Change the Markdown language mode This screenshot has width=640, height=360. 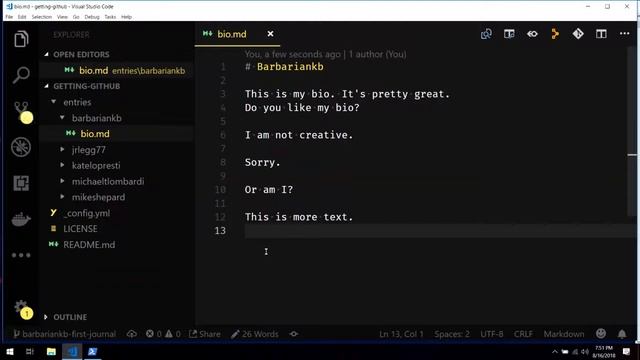tap(564, 334)
